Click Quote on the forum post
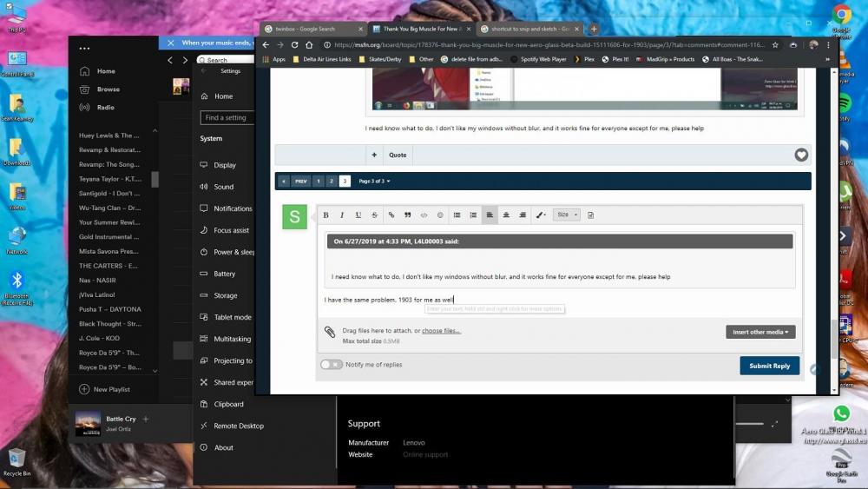 click(398, 155)
